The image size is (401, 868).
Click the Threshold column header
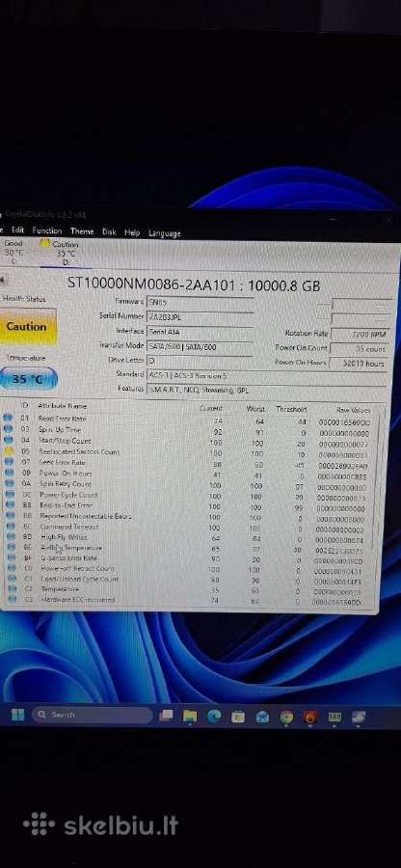[291, 409]
